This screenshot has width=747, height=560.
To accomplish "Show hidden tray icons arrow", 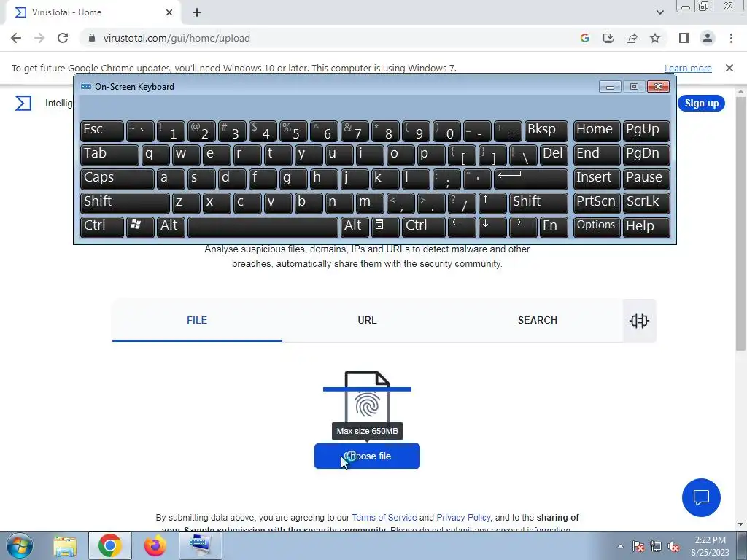I will pyautogui.click(x=620, y=547).
